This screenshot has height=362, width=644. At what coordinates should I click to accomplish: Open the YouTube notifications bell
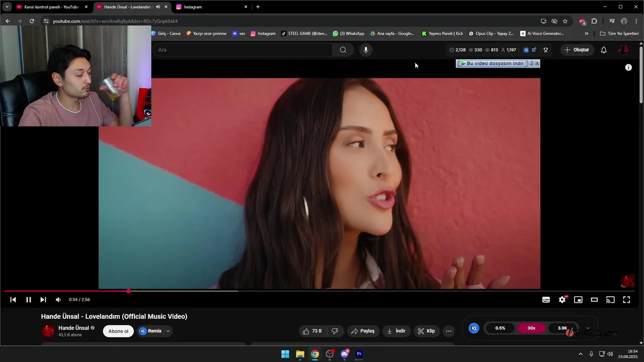pyautogui.click(x=604, y=50)
